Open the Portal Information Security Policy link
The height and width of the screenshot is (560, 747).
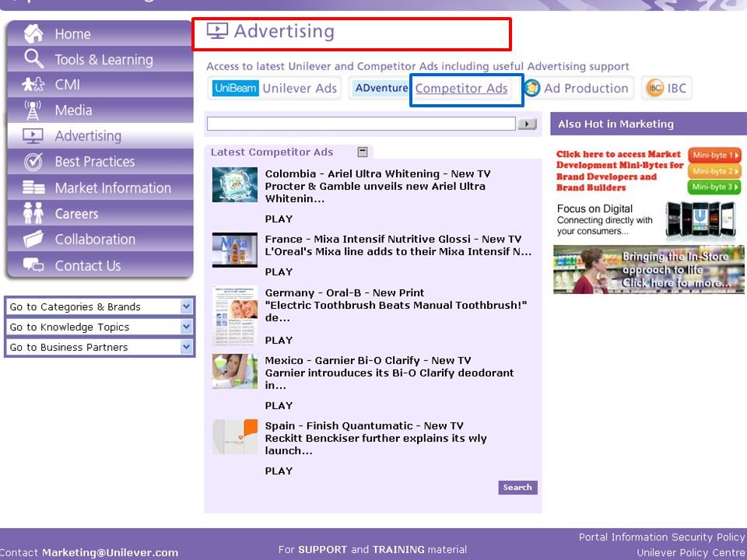click(661, 537)
